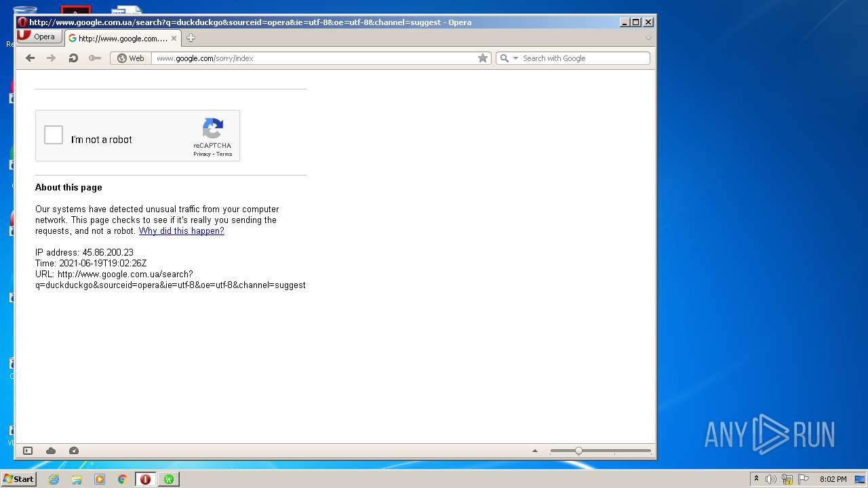This screenshot has height=488, width=868.
Task: Launch Chrome from the taskbar
Action: pos(123,479)
